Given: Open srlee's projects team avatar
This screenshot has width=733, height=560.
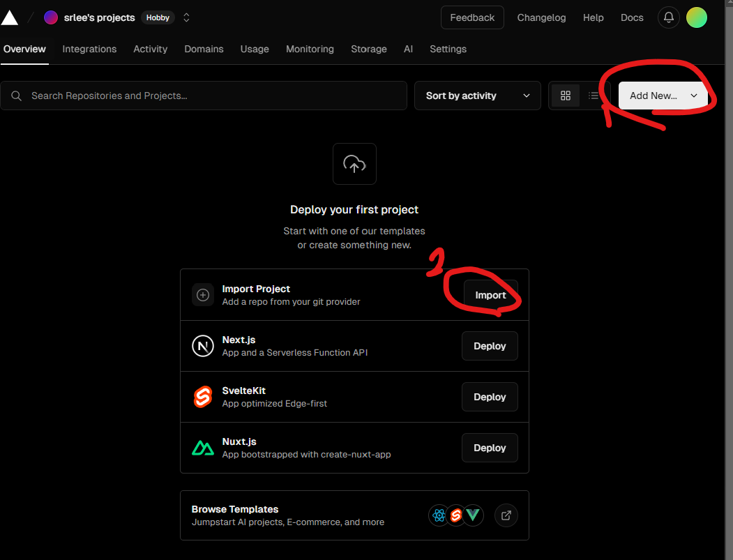Looking at the screenshot, I should point(50,17).
